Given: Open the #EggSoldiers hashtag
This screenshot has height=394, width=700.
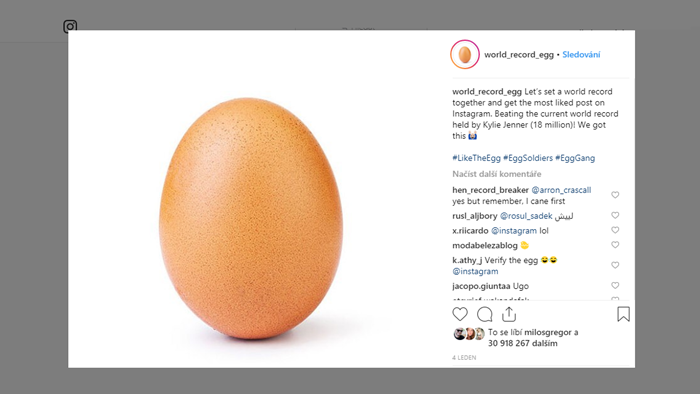Looking at the screenshot, I should coord(528,158).
